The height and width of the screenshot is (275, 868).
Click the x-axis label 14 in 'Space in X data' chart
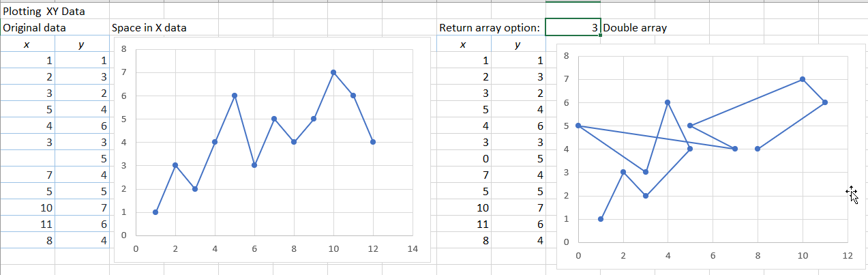point(413,249)
